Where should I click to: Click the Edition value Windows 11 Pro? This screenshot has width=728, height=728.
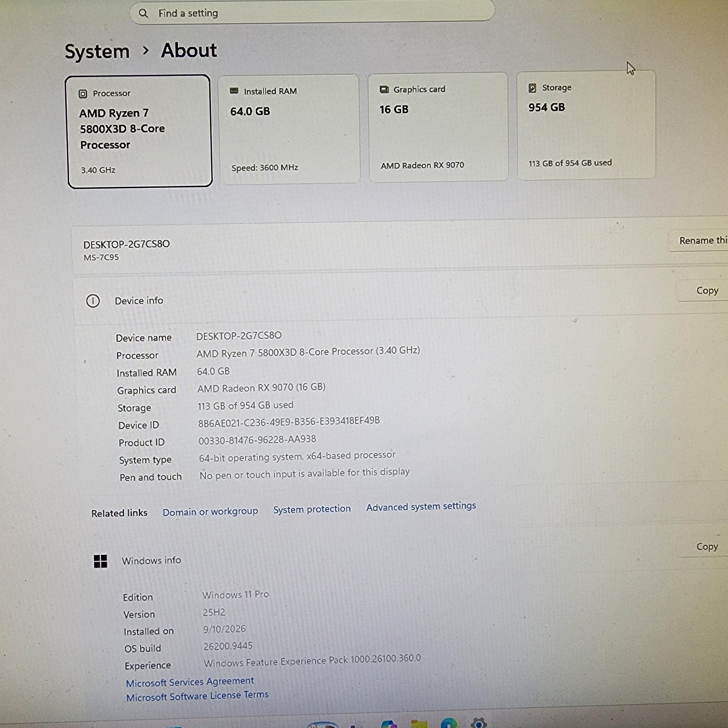click(x=236, y=595)
